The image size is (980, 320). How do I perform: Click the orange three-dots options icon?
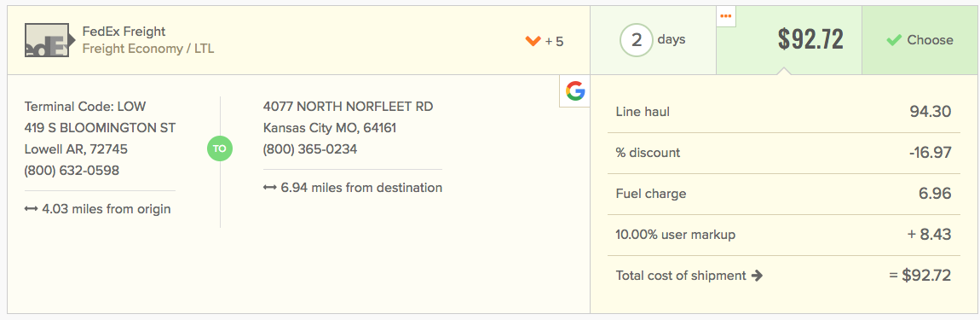click(725, 16)
